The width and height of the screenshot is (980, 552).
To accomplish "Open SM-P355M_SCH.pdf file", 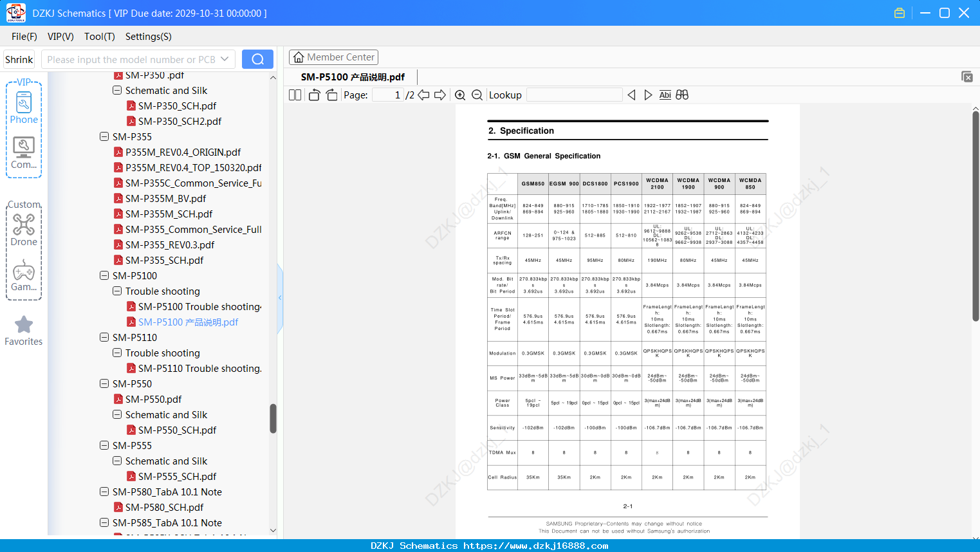I will [169, 214].
